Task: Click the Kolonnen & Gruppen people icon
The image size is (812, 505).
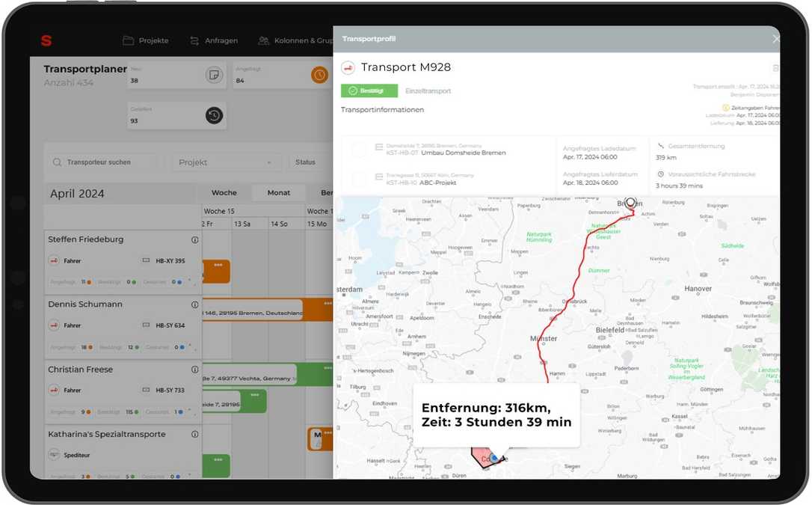Action: click(263, 40)
